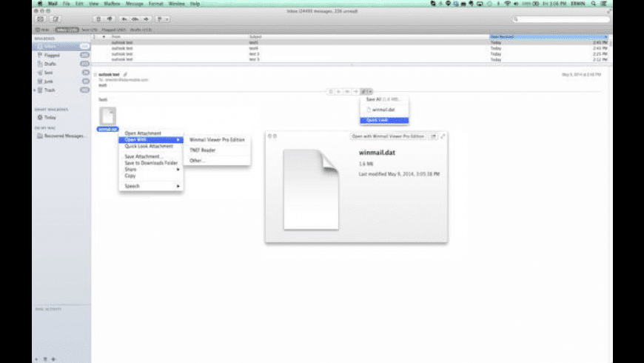Click the Wi-Fi icon in menu bar
This screenshot has width=644, height=363.
[508, 4]
